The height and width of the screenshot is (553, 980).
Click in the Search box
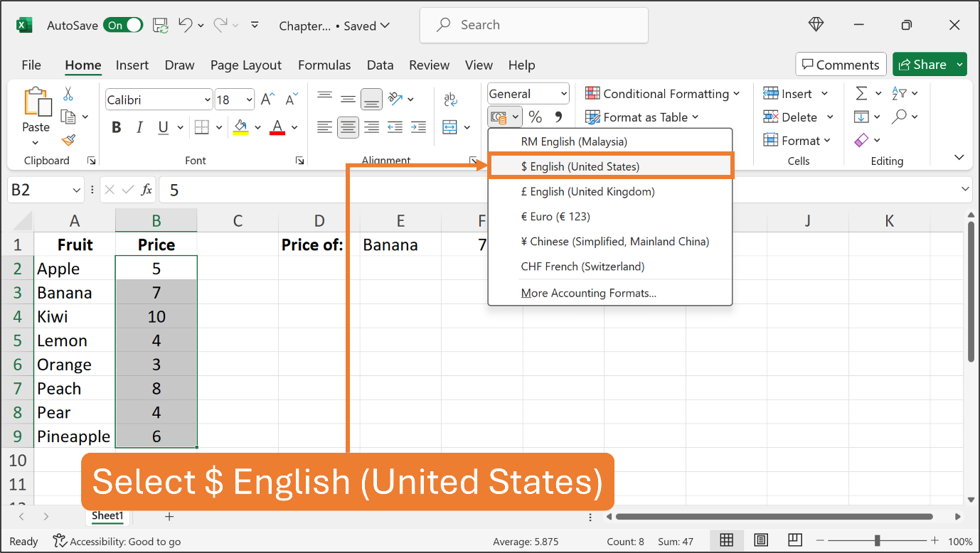534,25
